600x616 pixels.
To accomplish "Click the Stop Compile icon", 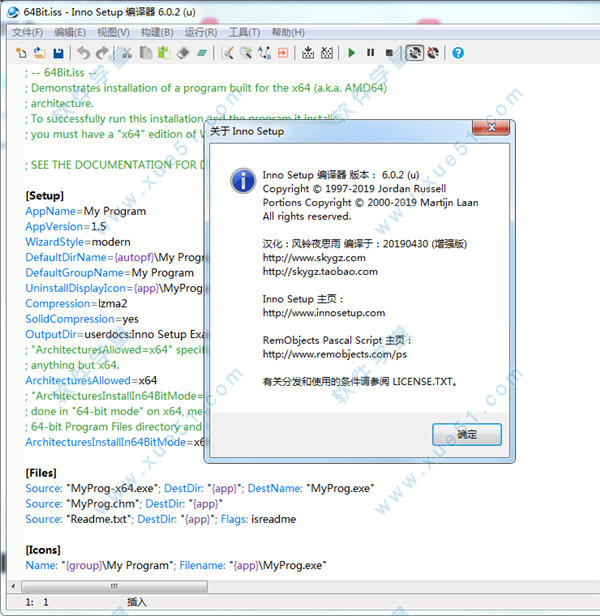I will point(327,53).
